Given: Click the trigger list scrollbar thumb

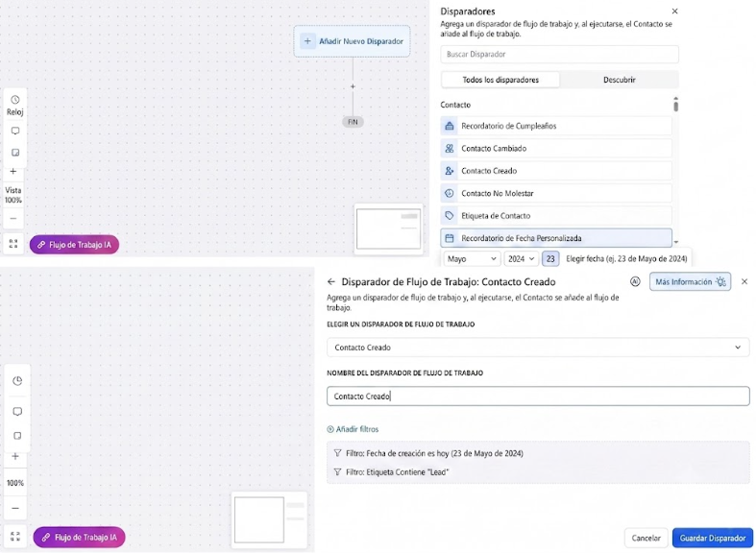Looking at the screenshot, I should [676, 106].
